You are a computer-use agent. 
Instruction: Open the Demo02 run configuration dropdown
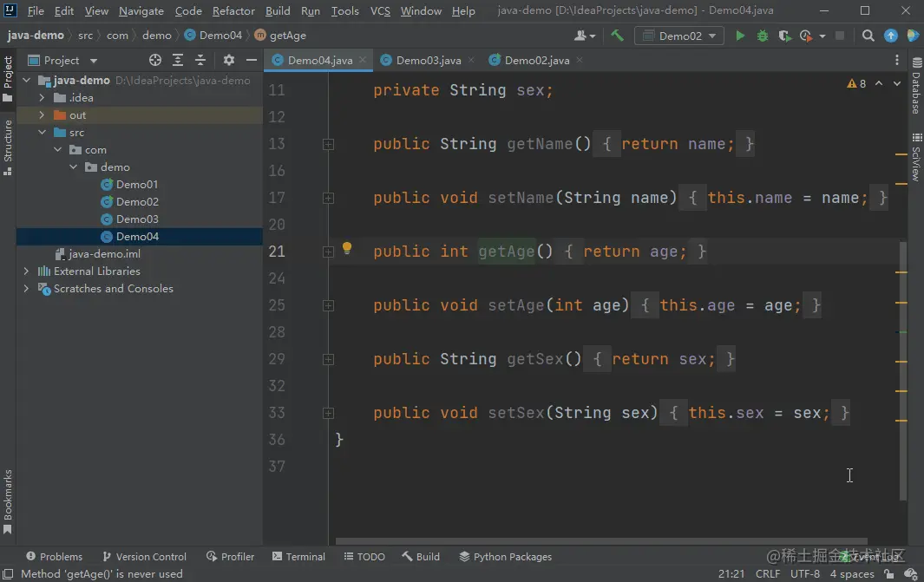[x=678, y=36]
